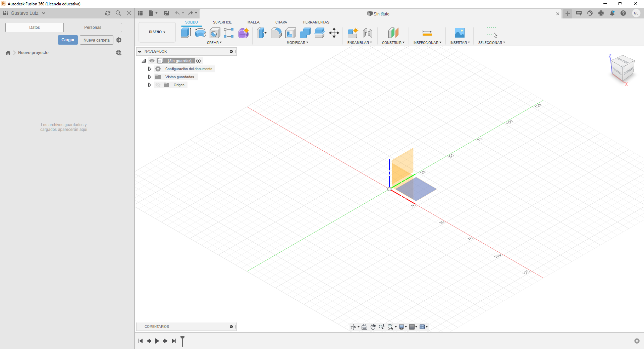Screen dimensions: 644x349
Task: Click the Extrude tool icon
Action: tap(186, 33)
